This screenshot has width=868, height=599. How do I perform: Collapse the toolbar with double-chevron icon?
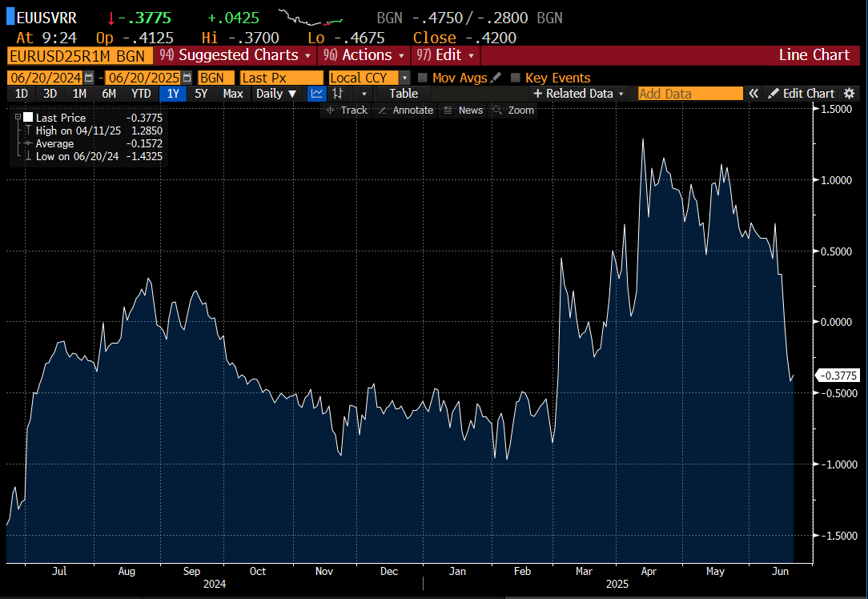[x=753, y=93]
